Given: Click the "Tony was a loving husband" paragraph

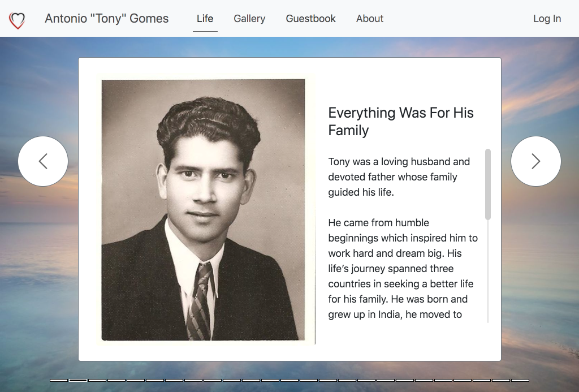Looking at the screenshot, I should click(x=399, y=176).
